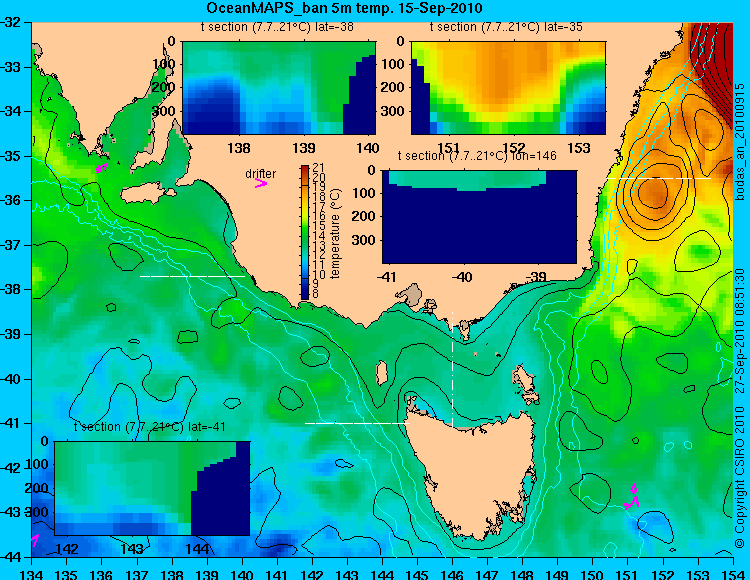
Task: Click the '-40' label under the lon=146 inset
Action: pyautogui.click(x=462, y=277)
